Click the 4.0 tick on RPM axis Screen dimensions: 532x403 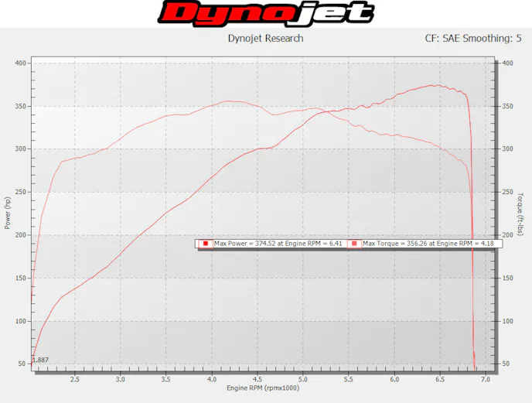tap(212, 380)
